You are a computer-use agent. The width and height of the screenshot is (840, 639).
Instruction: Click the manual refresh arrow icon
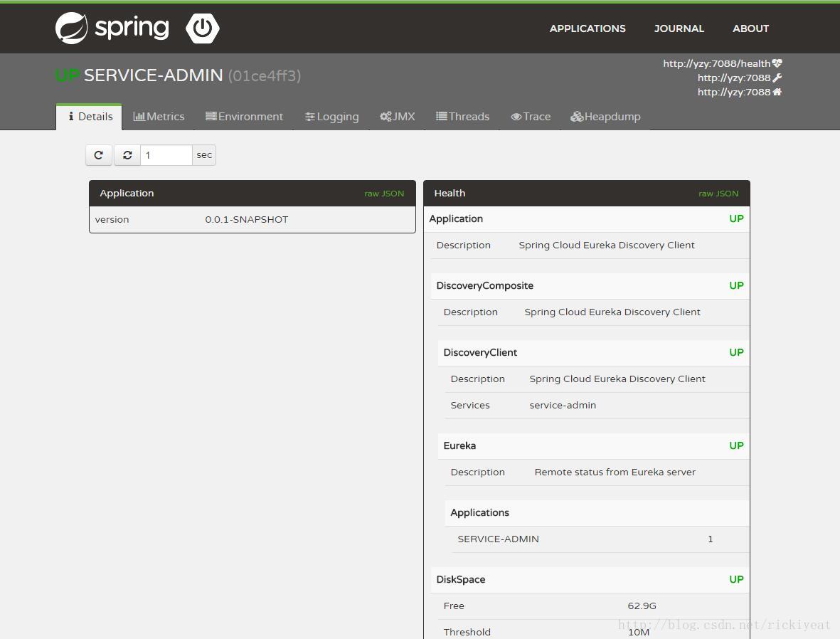click(98, 154)
